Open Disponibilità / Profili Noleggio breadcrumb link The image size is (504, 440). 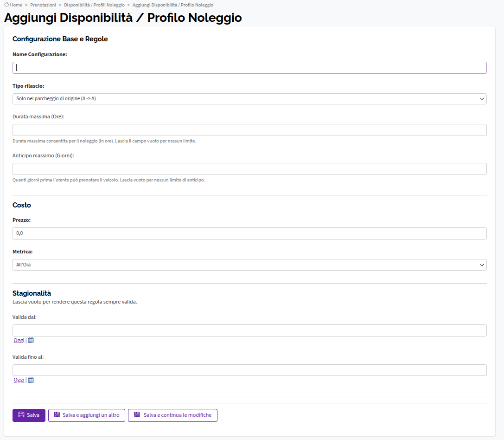[94, 5]
